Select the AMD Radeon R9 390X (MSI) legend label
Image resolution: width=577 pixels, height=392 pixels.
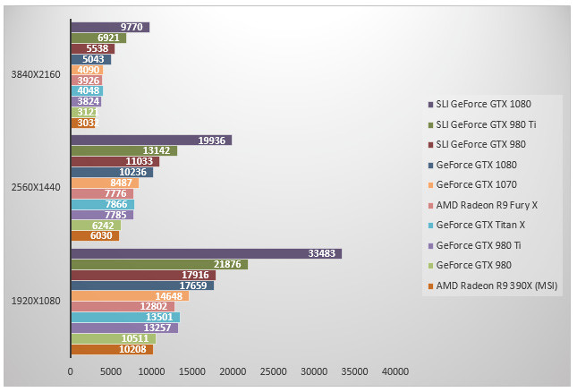click(x=496, y=285)
